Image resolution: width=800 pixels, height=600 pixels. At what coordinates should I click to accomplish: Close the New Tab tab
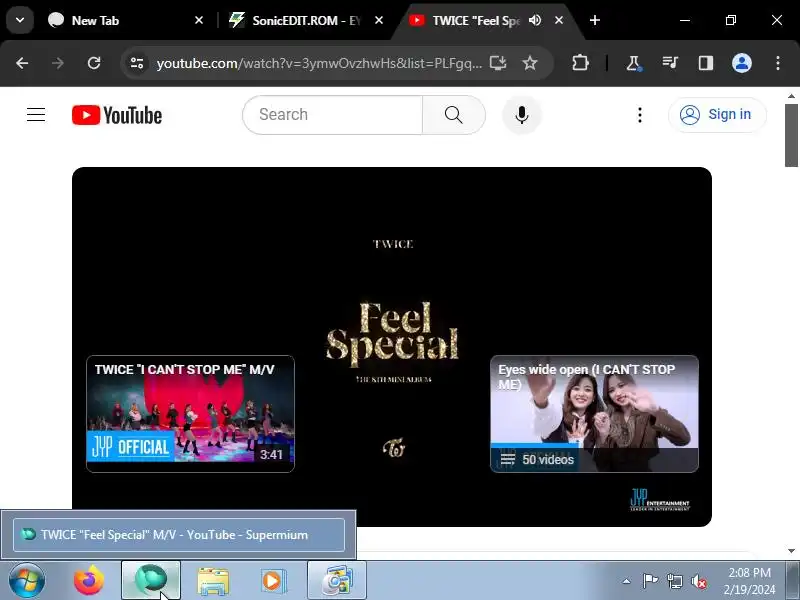coord(199,20)
